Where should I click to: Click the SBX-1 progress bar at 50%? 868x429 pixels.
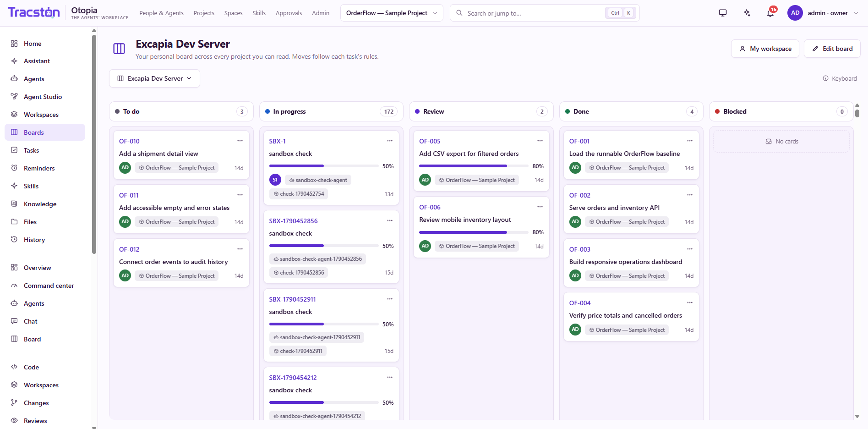(324, 166)
